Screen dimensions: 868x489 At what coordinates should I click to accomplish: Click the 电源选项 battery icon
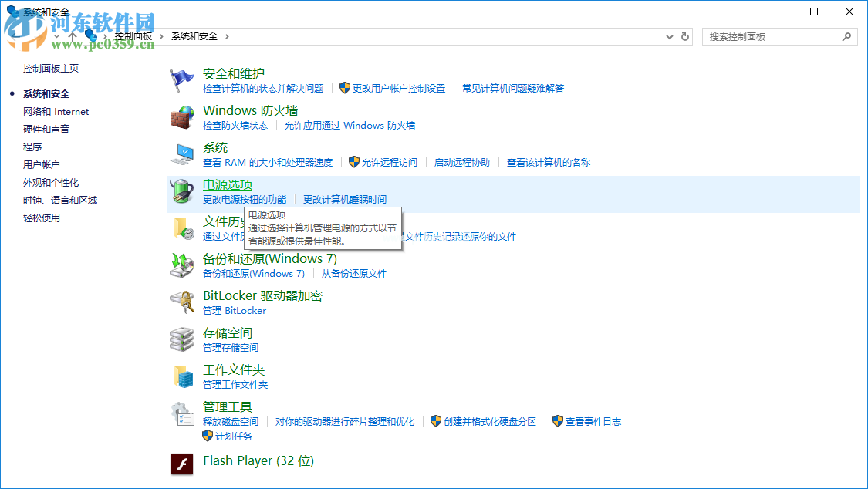tap(183, 191)
